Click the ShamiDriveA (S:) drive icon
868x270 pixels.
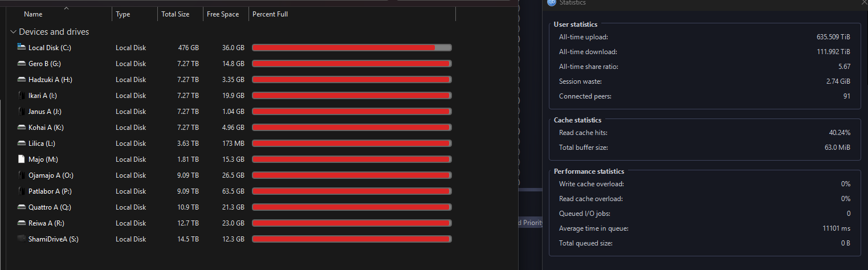pyautogui.click(x=22, y=239)
